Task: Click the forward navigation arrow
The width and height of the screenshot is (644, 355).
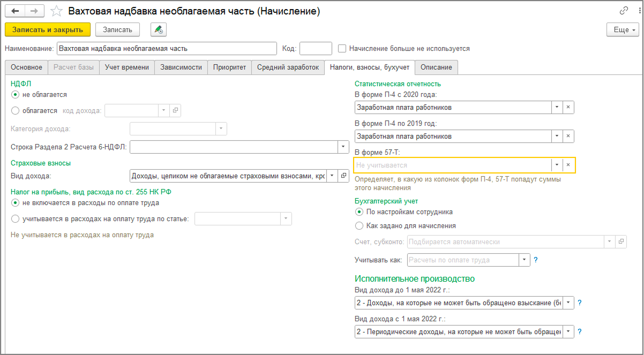Action: pyautogui.click(x=35, y=11)
